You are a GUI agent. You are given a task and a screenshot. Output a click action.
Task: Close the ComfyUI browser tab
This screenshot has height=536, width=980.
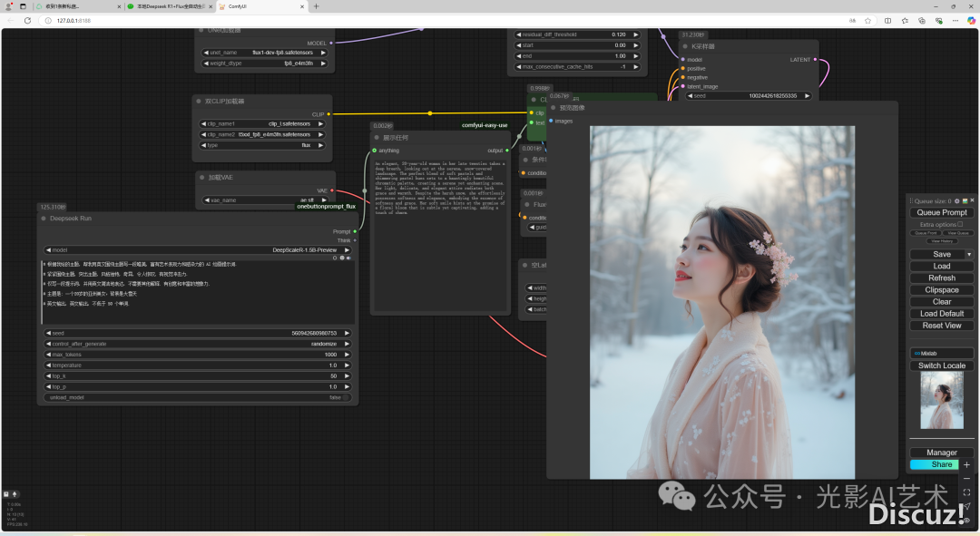click(x=302, y=6)
